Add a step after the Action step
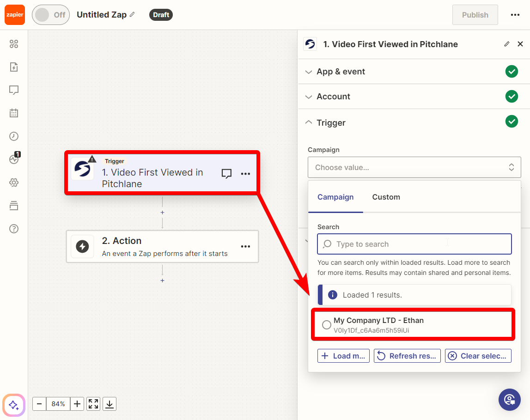 (162, 280)
